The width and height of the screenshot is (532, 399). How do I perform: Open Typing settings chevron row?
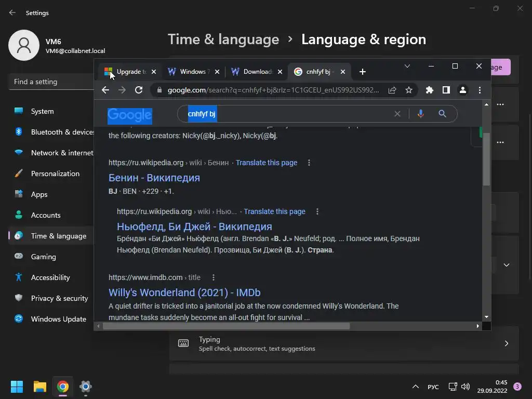pos(344,343)
